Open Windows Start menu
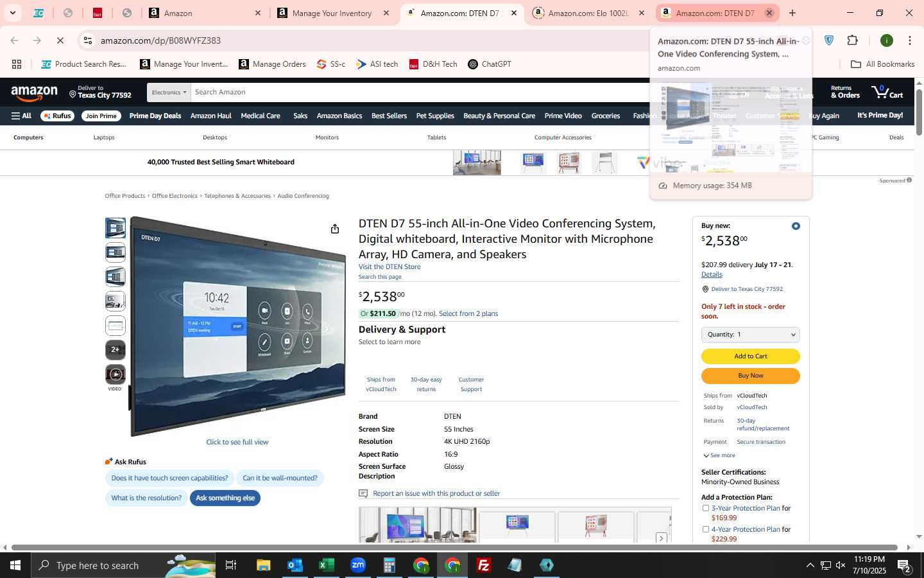 click(x=15, y=565)
